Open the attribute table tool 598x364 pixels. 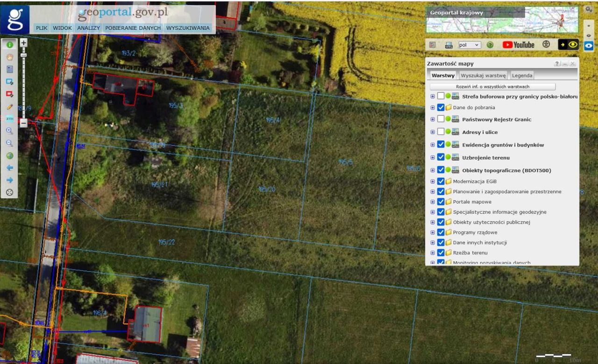click(9, 69)
